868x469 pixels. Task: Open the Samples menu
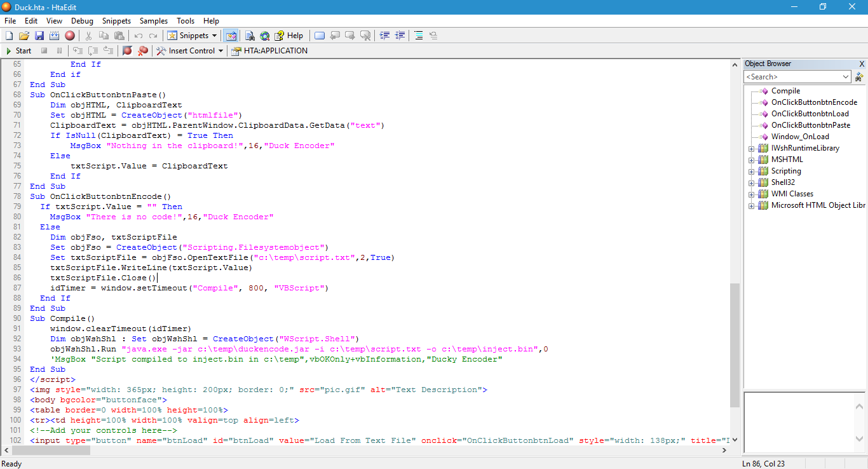pyautogui.click(x=153, y=21)
